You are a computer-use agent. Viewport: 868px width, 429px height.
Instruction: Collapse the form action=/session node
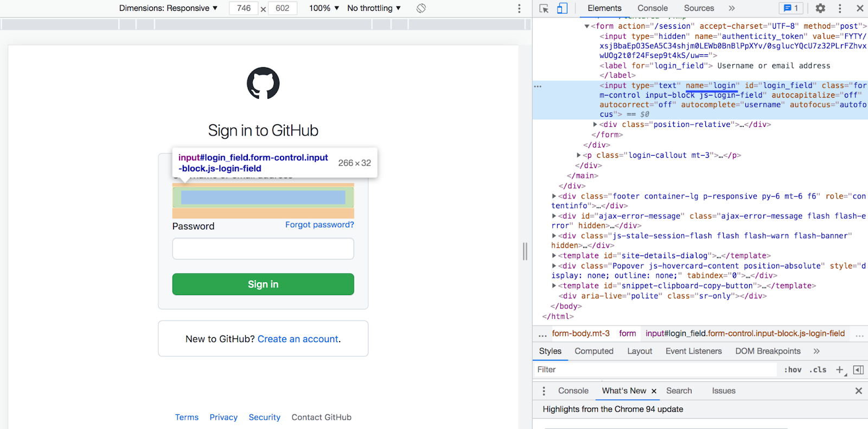(586, 26)
